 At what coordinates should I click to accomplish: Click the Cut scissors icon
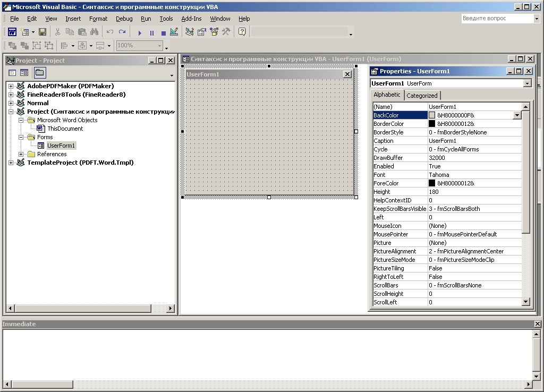click(x=57, y=32)
